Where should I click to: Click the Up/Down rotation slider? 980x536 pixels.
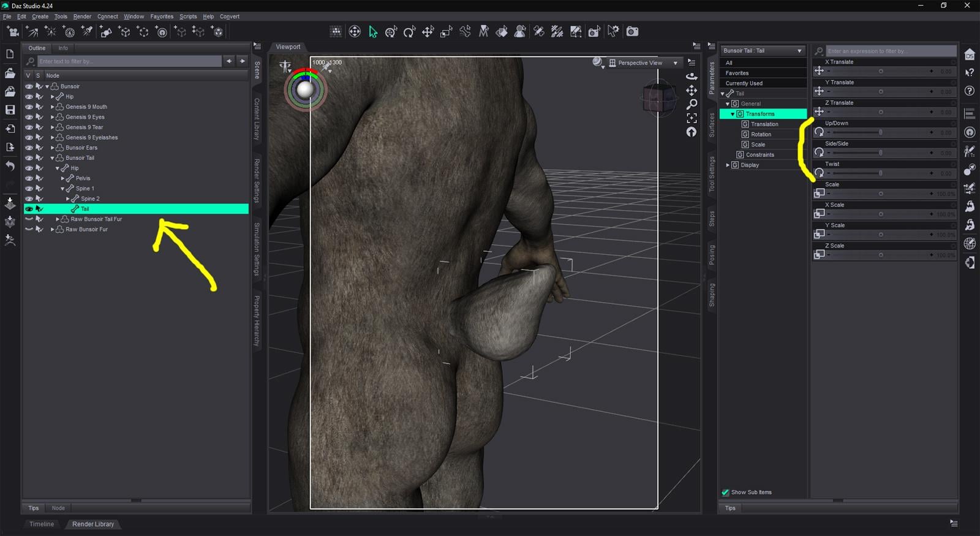pos(880,132)
